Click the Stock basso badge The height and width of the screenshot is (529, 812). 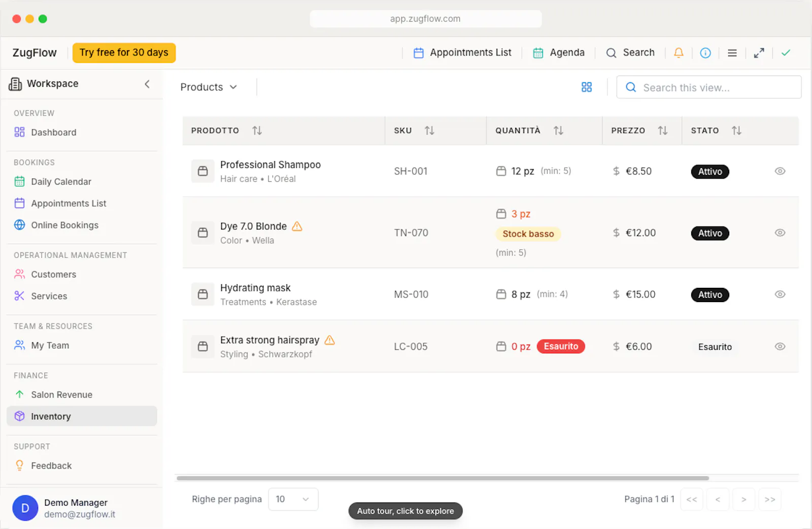point(528,234)
